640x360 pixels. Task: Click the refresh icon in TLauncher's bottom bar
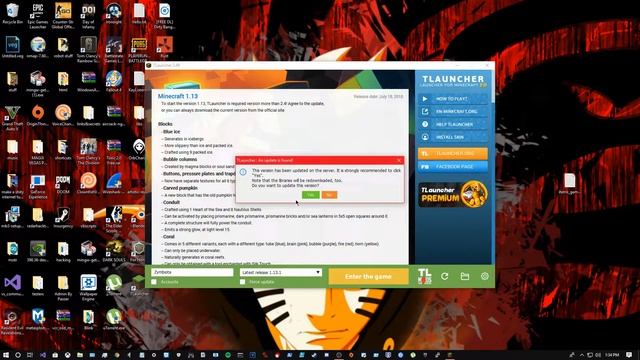click(444, 276)
